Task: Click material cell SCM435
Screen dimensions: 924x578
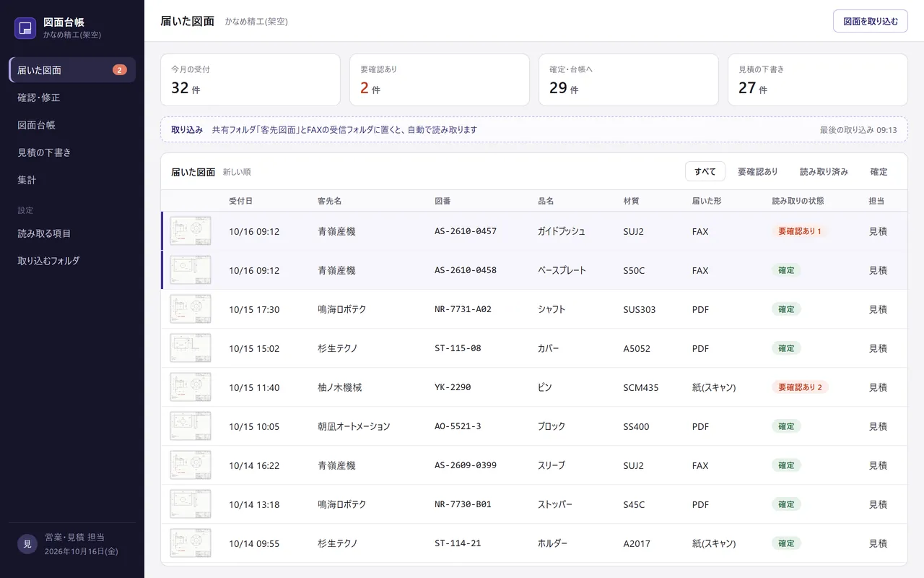Action: tap(641, 387)
